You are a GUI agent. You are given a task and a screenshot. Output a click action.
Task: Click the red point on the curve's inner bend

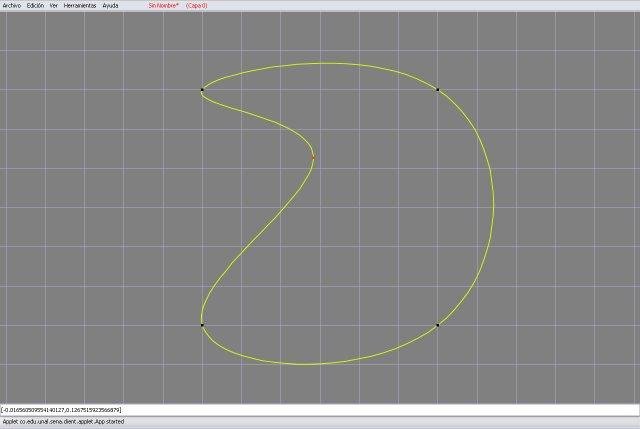[x=313, y=157]
